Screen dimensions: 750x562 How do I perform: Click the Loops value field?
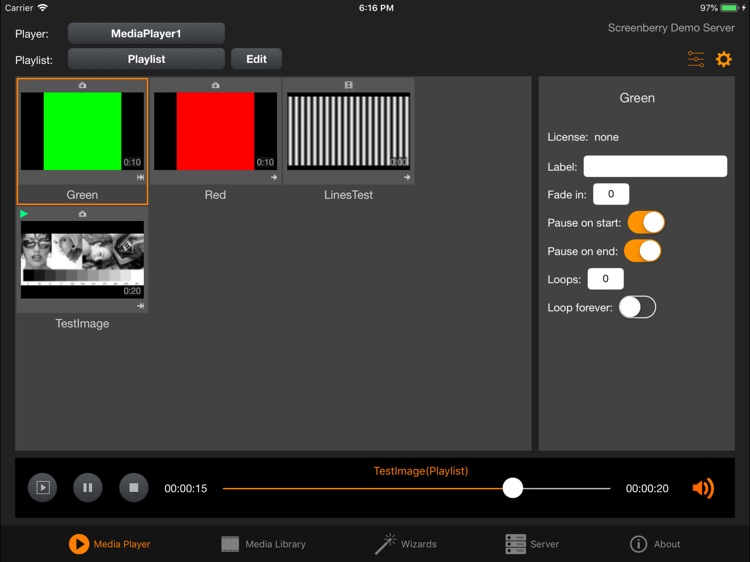[x=606, y=279]
